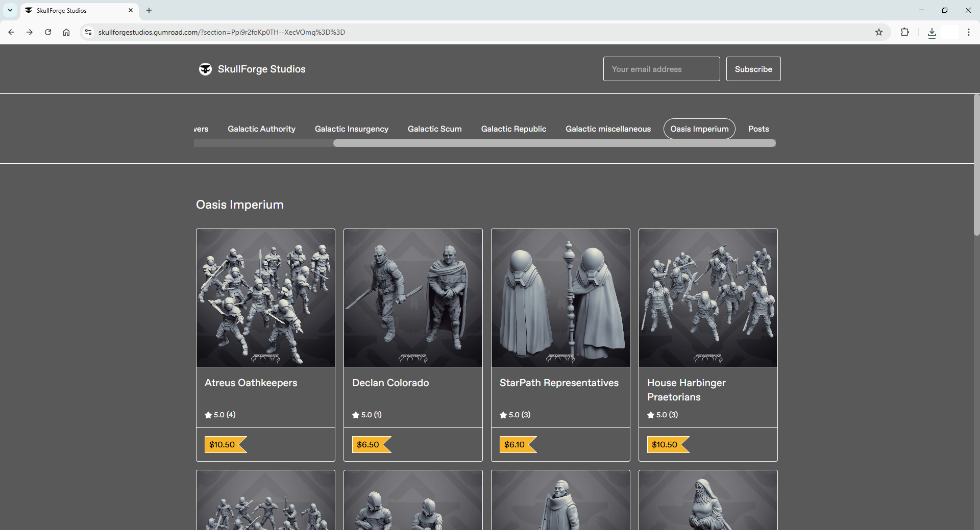Restore down the browser window
The image size is (980, 530).
point(945,10)
